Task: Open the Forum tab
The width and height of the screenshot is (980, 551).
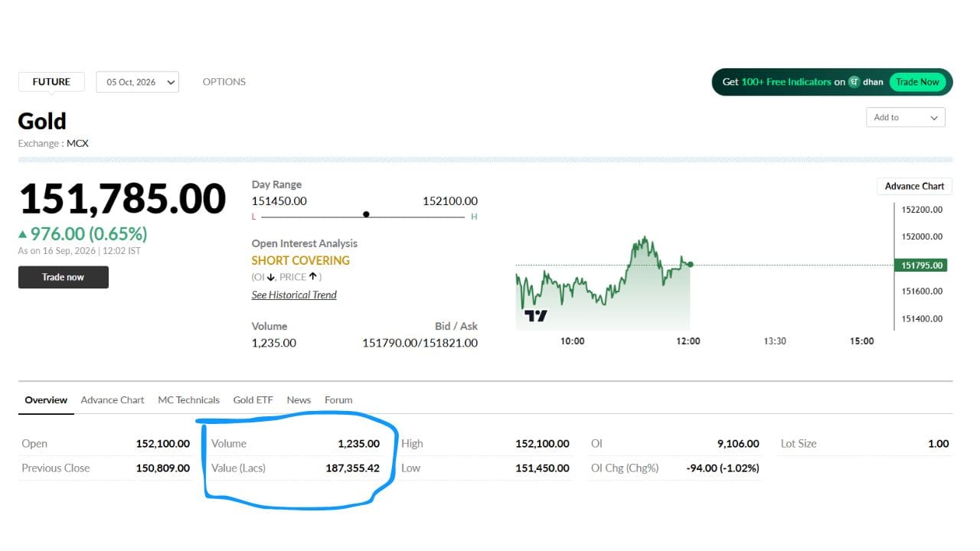Action: click(x=338, y=399)
